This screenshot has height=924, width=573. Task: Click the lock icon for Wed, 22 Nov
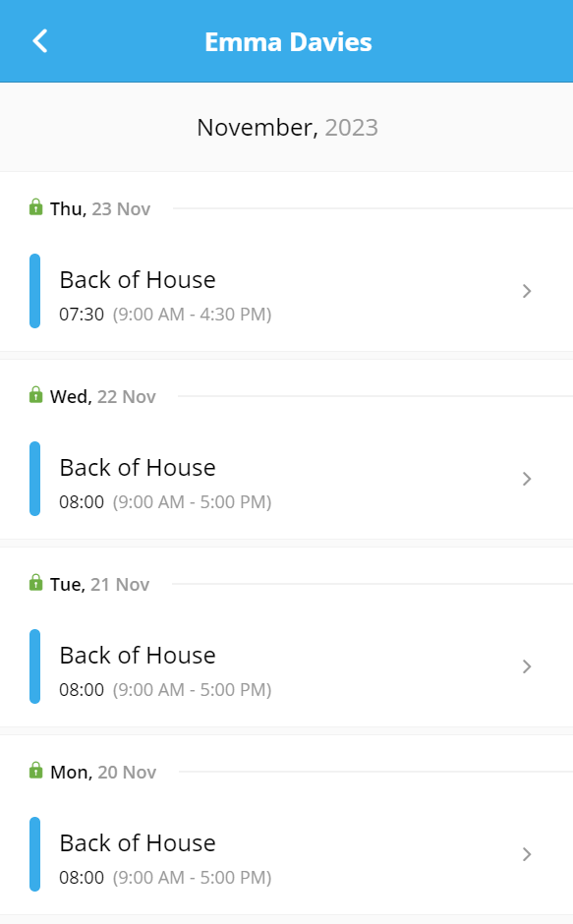point(36,395)
